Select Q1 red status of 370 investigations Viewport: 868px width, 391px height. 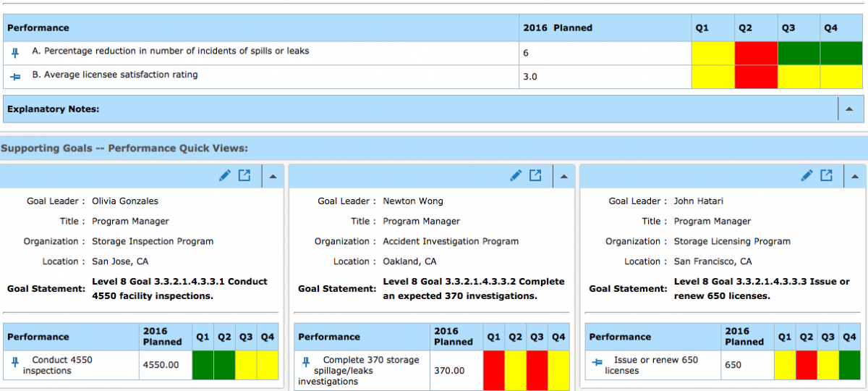click(x=493, y=371)
